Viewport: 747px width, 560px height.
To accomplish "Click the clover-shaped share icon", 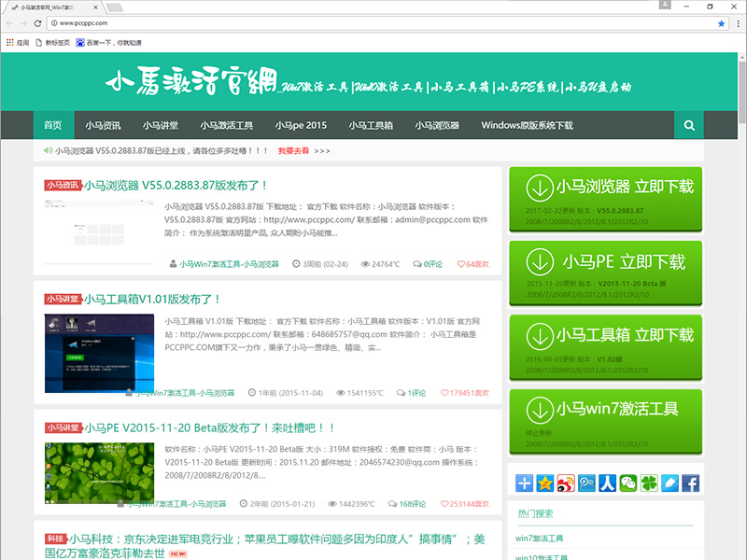I will [649, 483].
